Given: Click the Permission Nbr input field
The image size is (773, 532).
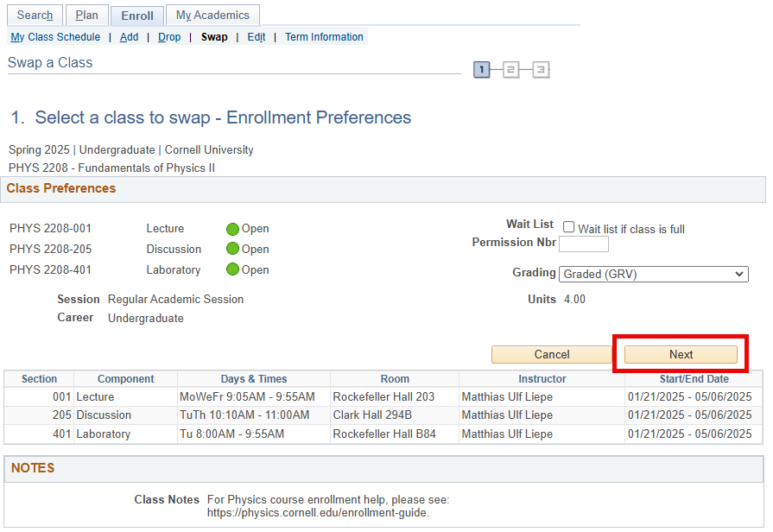Looking at the screenshot, I should (584, 244).
